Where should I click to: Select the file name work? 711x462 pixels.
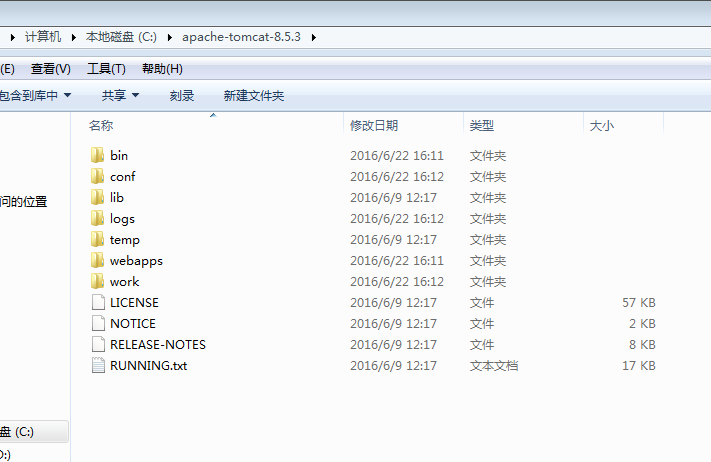click(124, 282)
